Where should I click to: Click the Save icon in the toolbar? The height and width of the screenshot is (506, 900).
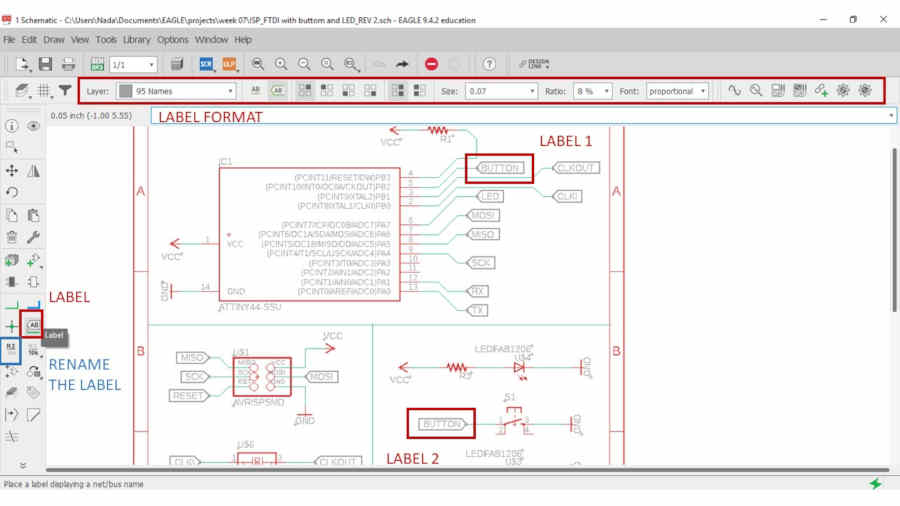pos(45,64)
